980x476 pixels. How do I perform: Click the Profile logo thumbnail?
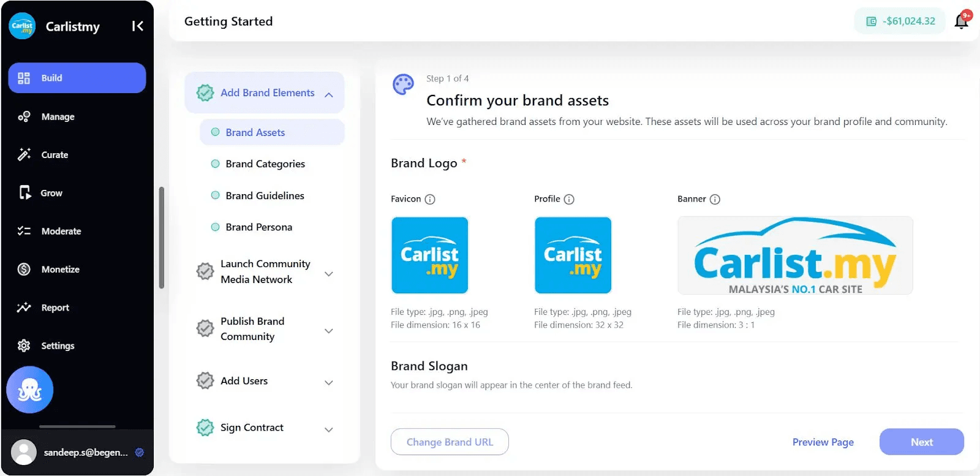tap(573, 255)
